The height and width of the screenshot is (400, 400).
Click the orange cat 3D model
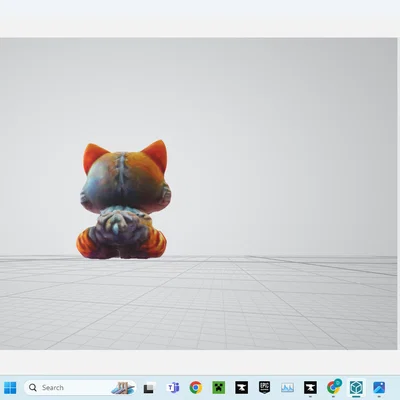[x=124, y=200]
